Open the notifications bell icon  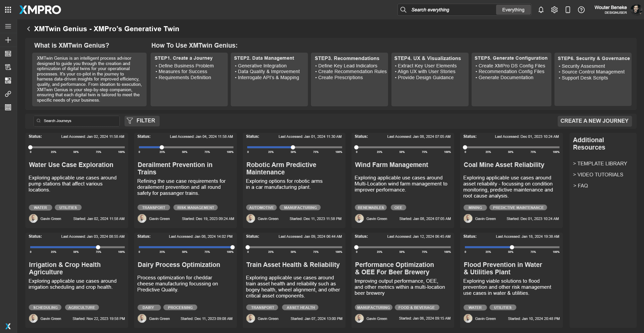541,10
